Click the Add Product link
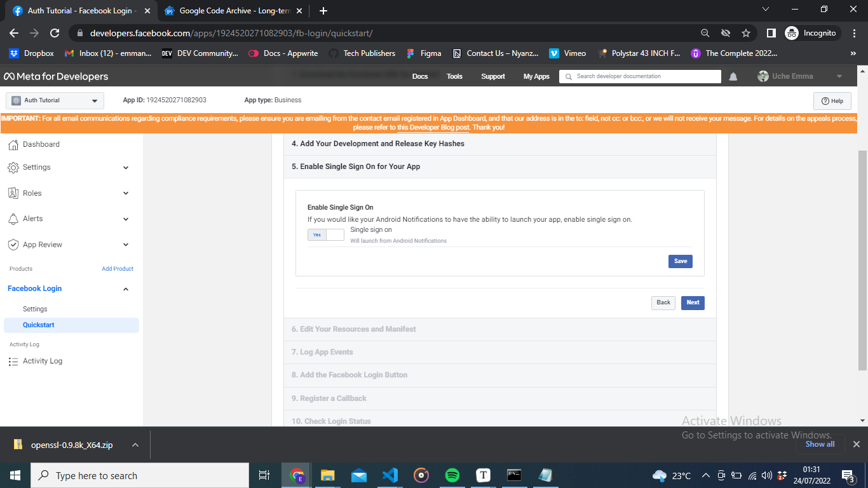The height and width of the screenshot is (488, 868). [x=118, y=269]
